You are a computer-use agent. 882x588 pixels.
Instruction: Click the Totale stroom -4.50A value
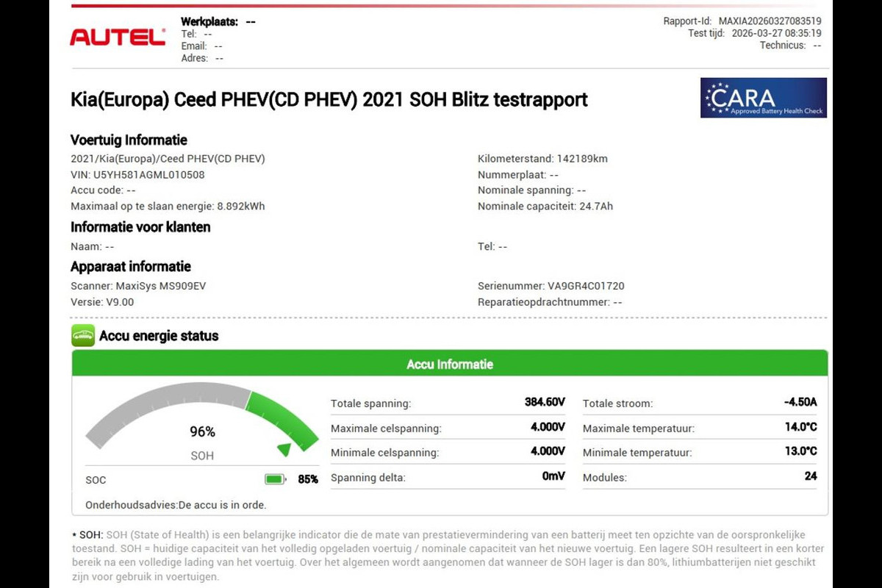[x=800, y=402]
